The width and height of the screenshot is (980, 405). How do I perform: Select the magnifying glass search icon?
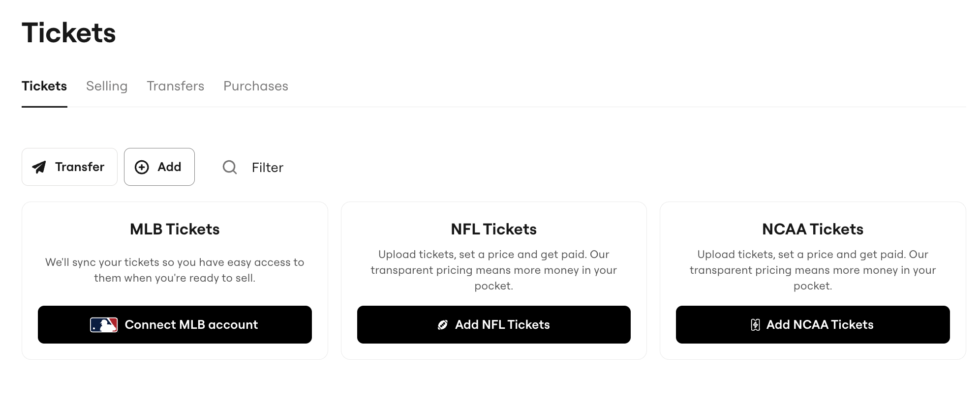coord(229,168)
